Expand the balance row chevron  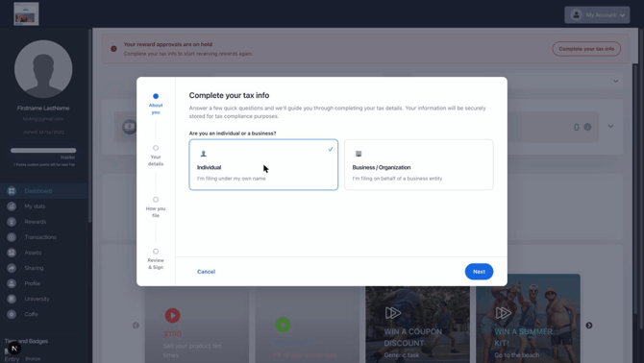click(x=610, y=127)
